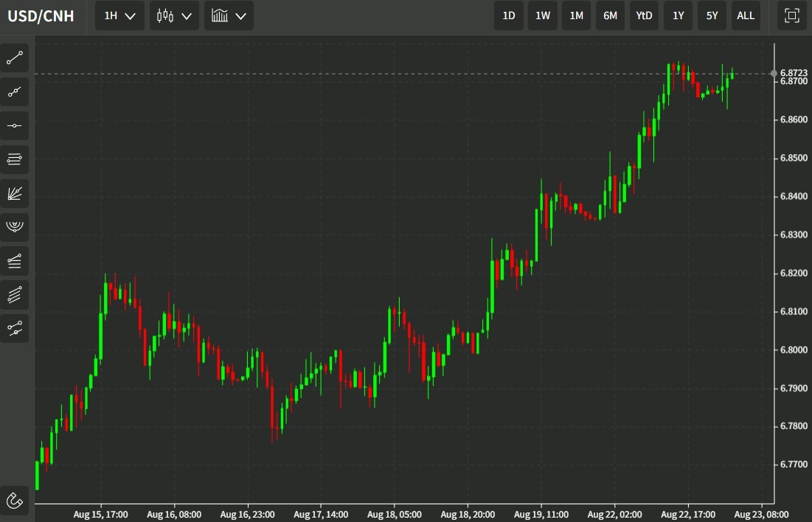The width and height of the screenshot is (812, 522).
Task: Click the 6.7800 price axis label
Action: pyautogui.click(x=794, y=426)
